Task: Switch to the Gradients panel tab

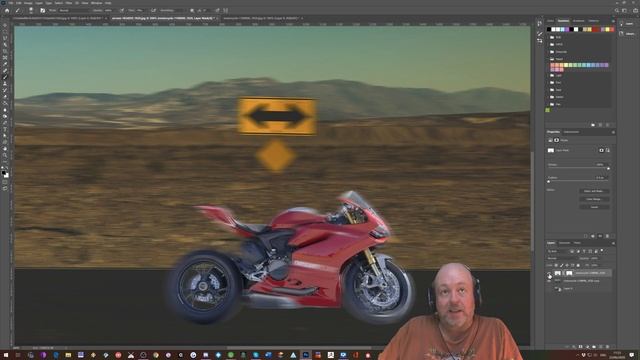Action: [578, 21]
